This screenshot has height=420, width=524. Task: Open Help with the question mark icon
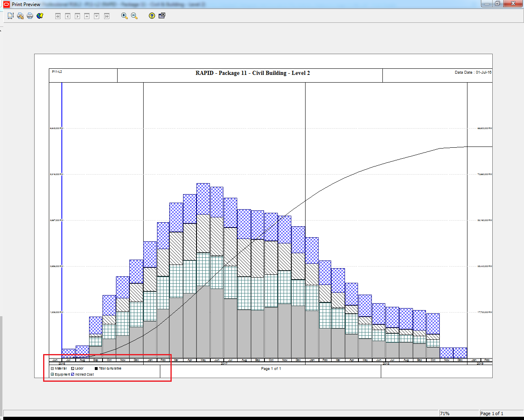tap(152, 16)
